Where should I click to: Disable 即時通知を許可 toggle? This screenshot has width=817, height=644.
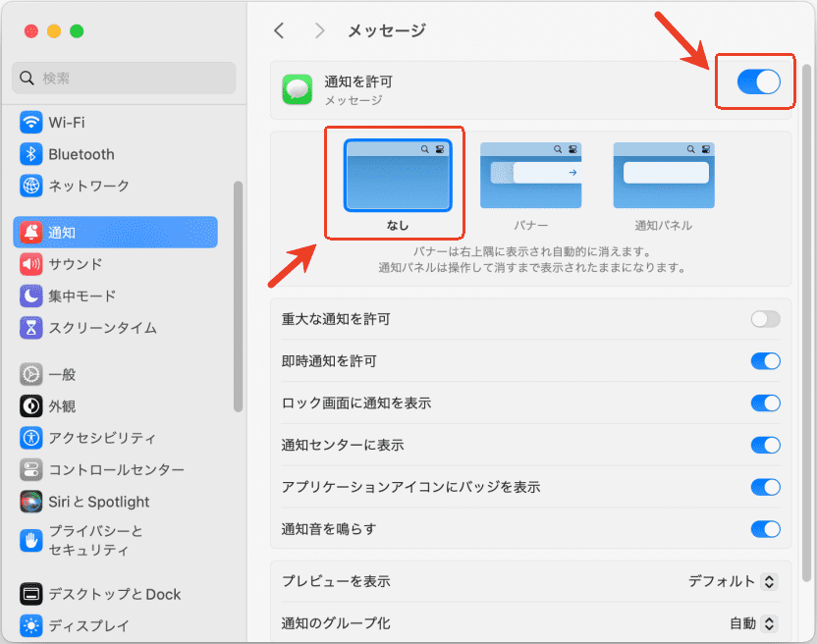[x=765, y=361]
